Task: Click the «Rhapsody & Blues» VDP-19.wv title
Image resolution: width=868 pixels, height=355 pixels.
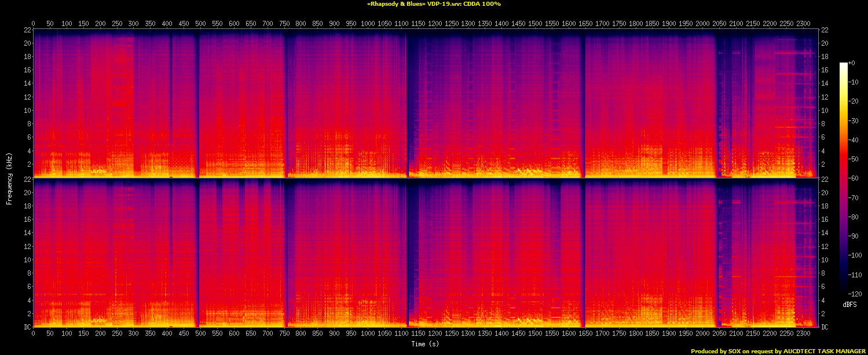Action: [434, 4]
